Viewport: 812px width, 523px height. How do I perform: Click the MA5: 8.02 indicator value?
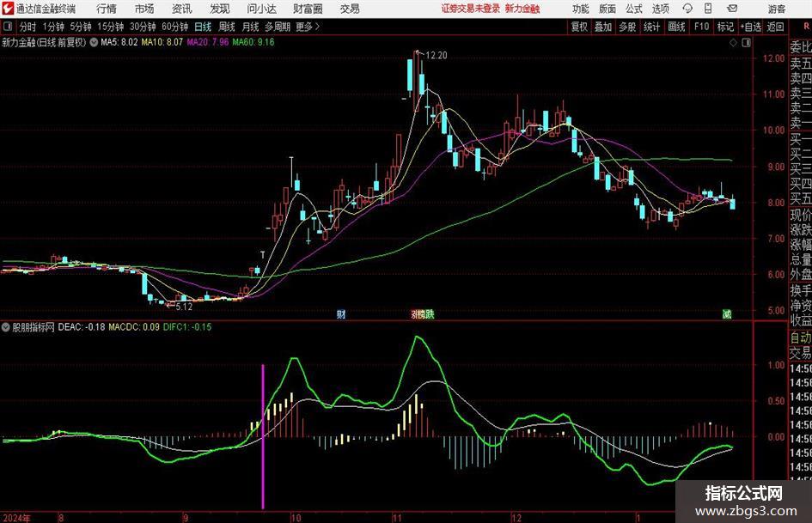[119, 42]
